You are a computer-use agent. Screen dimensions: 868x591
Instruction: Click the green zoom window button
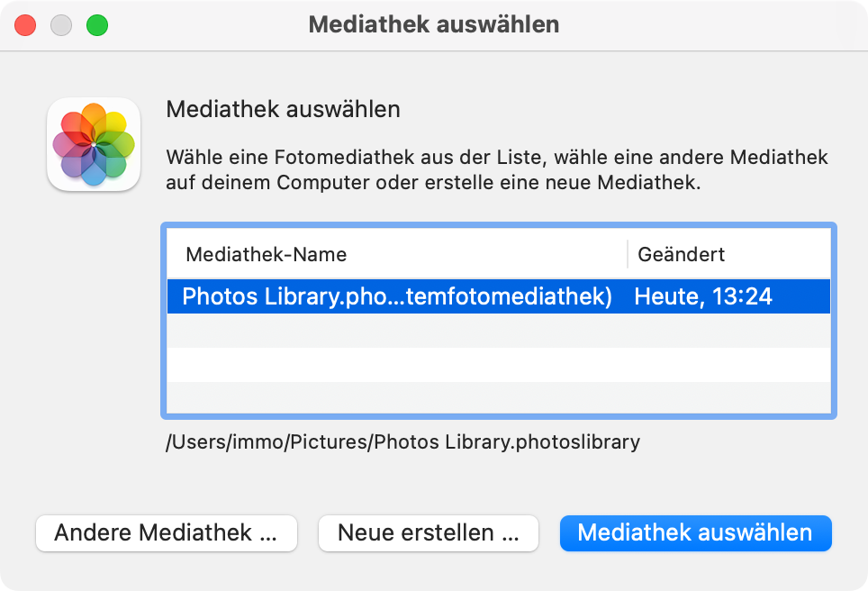pyautogui.click(x=97, y=25)
